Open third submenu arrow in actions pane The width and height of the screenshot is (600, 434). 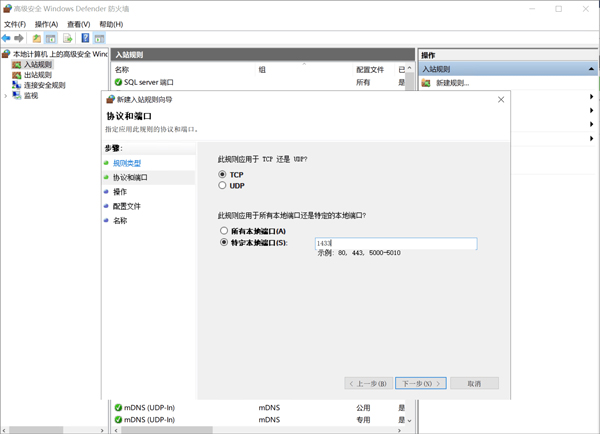click(x=591, y=124)
